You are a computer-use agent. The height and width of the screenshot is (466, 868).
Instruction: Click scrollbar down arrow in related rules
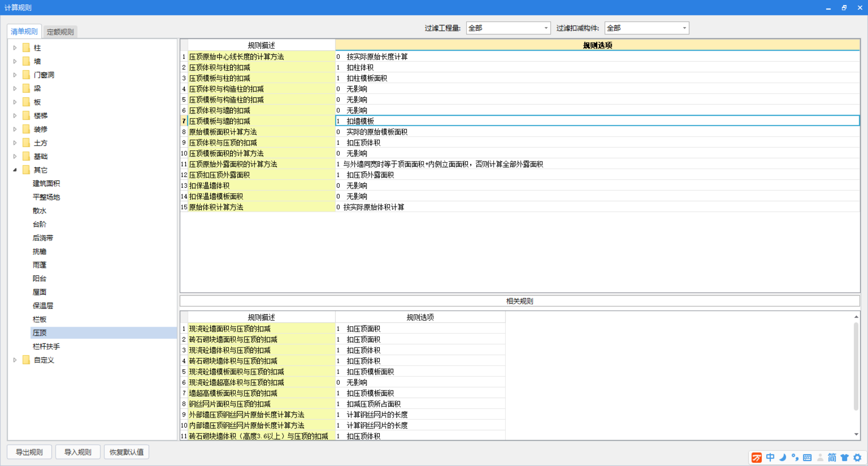pyautogui.click(x=856, y=434)
